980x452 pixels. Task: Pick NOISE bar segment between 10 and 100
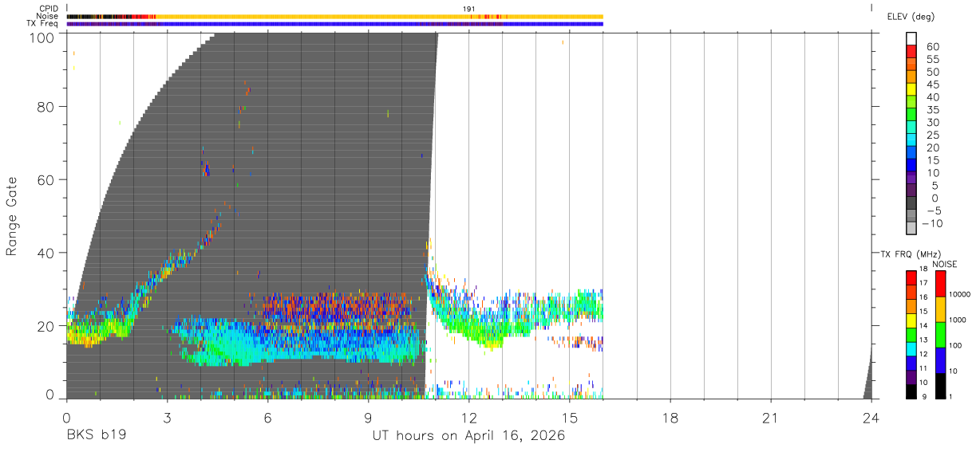tap(940, 360)
